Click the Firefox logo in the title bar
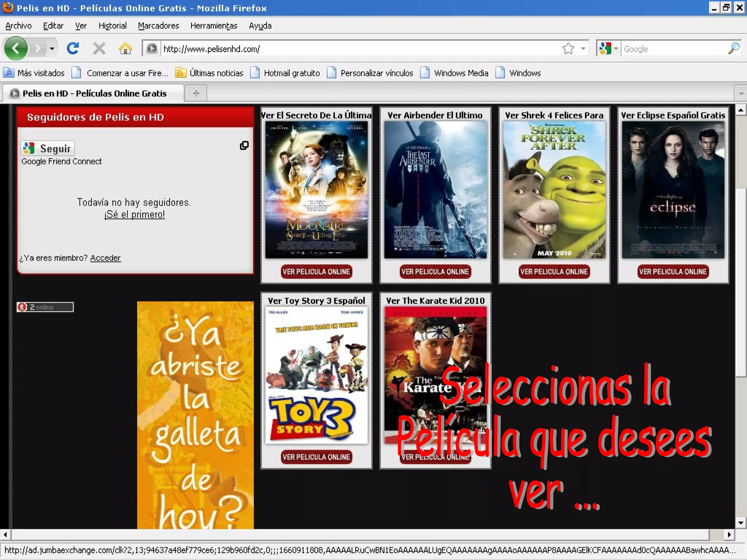747x560 pixels. point(8,7)
